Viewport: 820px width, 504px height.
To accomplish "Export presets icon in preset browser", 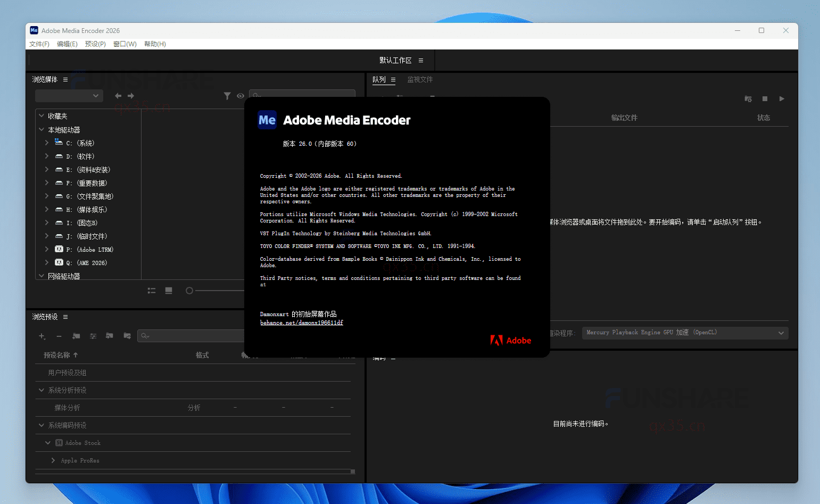I will tap(127, 336).
